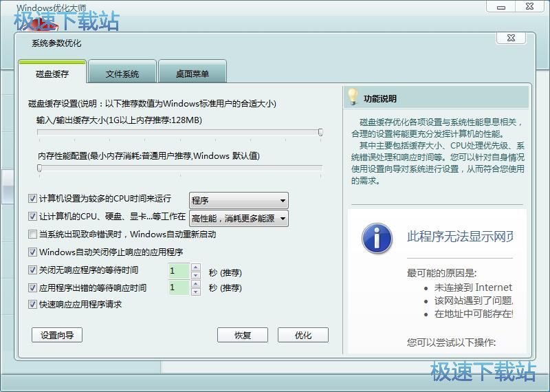Image resolution: width=550 pixels, height=392 pixels.
Task: Toggle 让计算机的CPU、硬盘、显卡 checkbox
Action: (32, 217)
